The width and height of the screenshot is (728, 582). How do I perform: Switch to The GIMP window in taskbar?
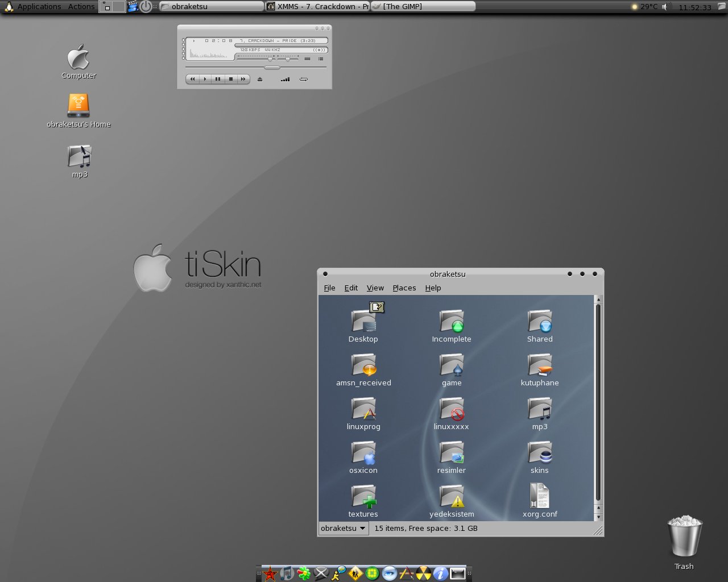tap(423, 7)
